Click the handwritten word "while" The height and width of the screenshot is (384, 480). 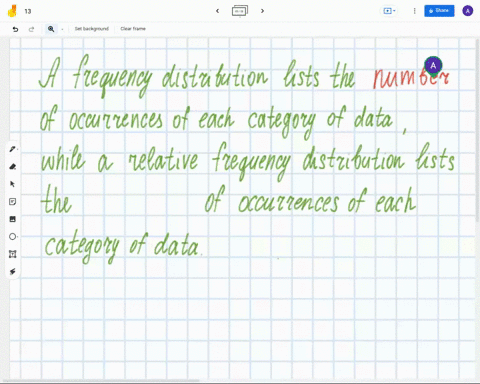pos(63,159)
